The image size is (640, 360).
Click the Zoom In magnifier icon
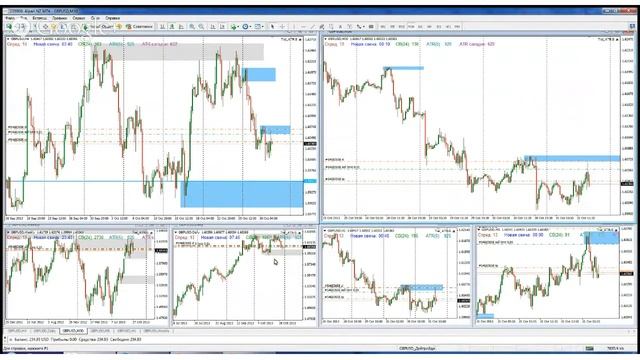(x=192, y=27)
